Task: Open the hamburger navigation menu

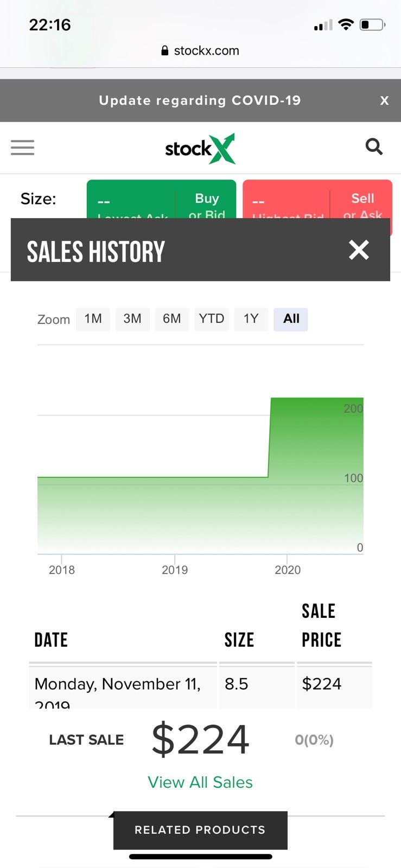Action: 22,148
